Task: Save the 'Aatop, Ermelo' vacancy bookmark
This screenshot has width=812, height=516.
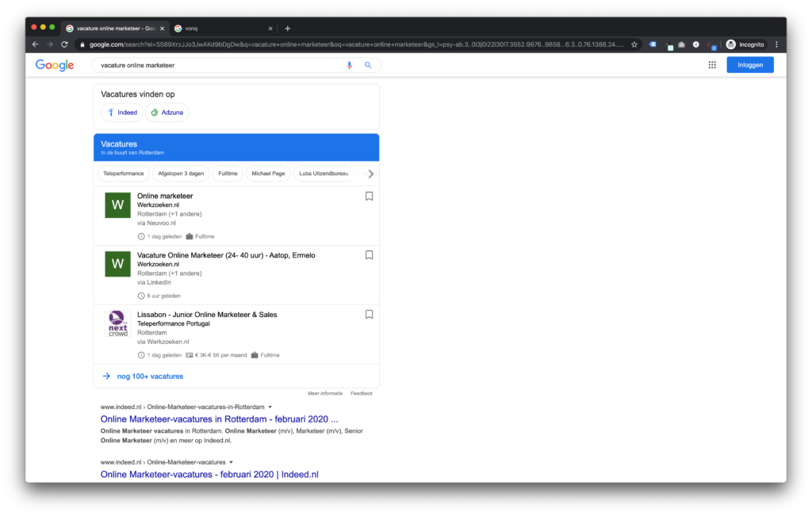Action: (x=369, y=255)
